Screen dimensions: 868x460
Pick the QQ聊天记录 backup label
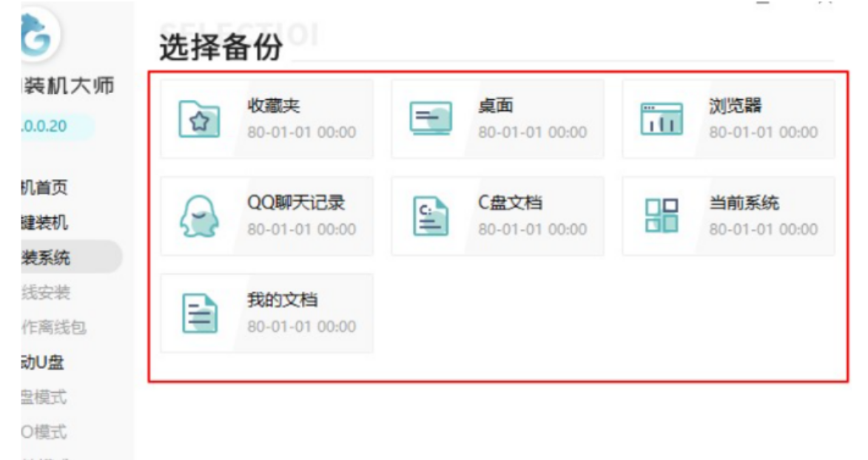click(296, 203)
